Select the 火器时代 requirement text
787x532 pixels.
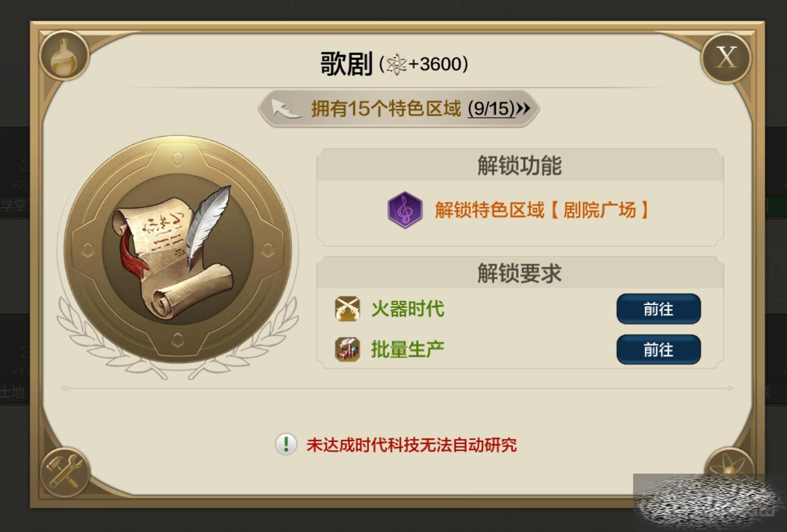(407, 309)
